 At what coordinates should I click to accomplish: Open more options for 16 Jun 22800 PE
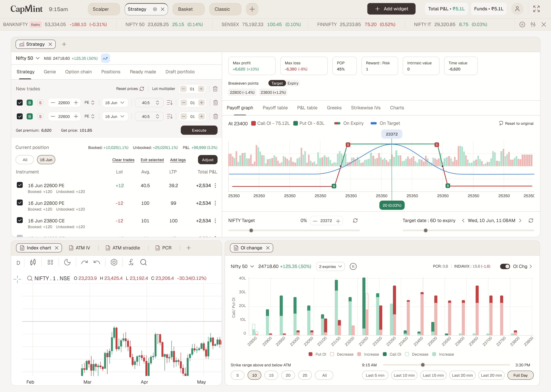(x=215, y=203)
